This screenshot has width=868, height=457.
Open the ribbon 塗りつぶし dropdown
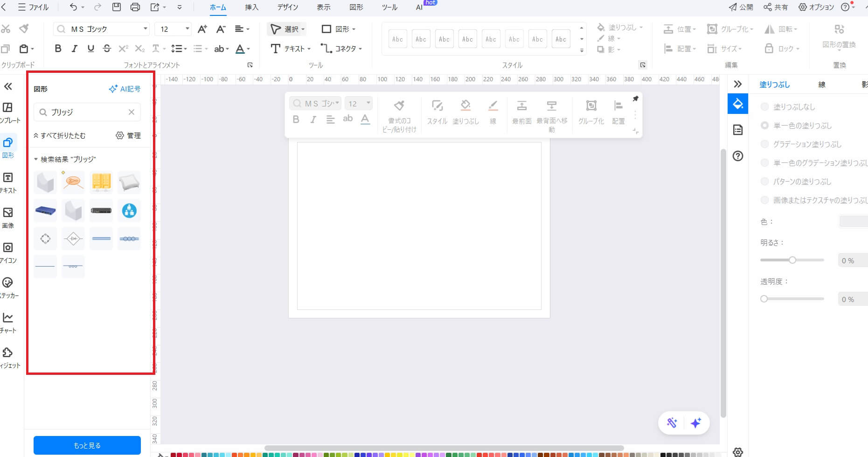tap(620, 28)
